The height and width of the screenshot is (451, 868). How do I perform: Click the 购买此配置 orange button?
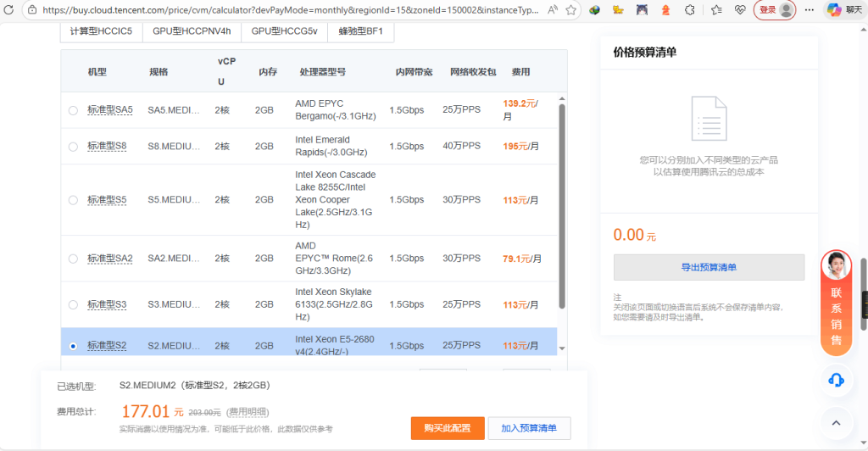447,428
